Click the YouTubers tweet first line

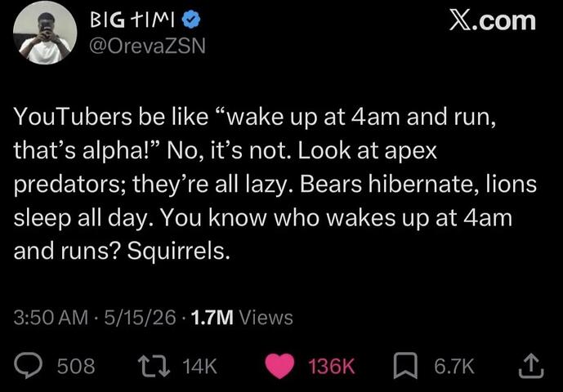pyautogui.click(x=255, y=118)
